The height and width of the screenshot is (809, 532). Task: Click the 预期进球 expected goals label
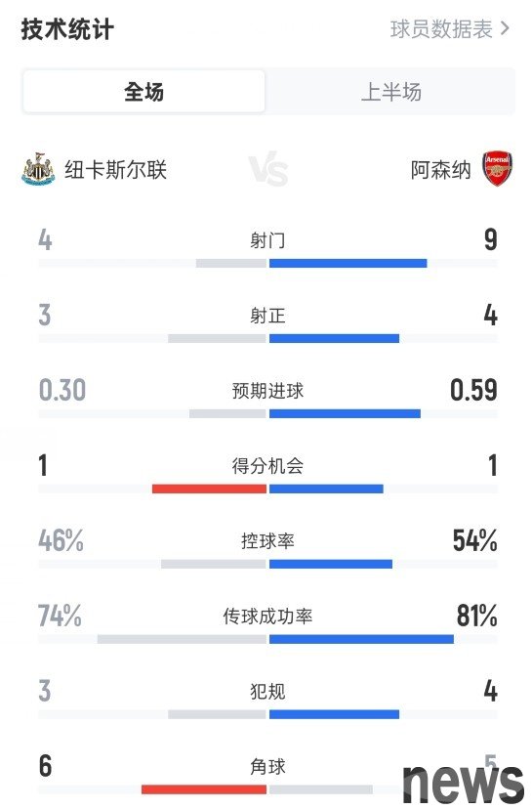267,391
